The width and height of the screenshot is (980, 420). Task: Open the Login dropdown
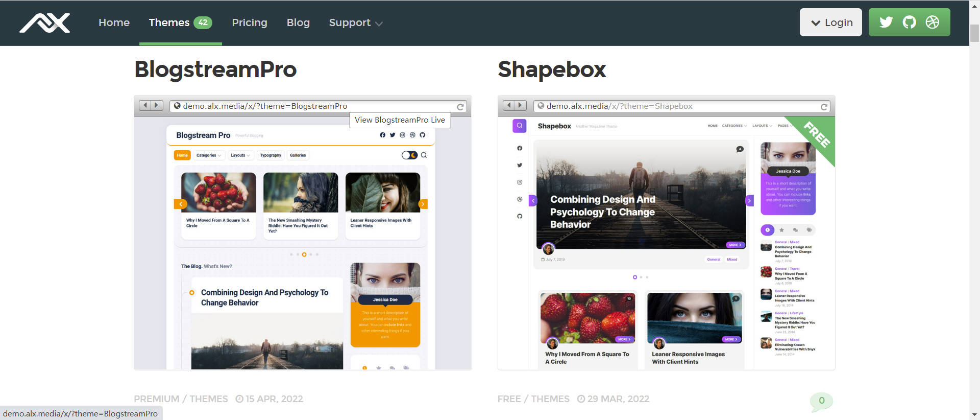831,22
